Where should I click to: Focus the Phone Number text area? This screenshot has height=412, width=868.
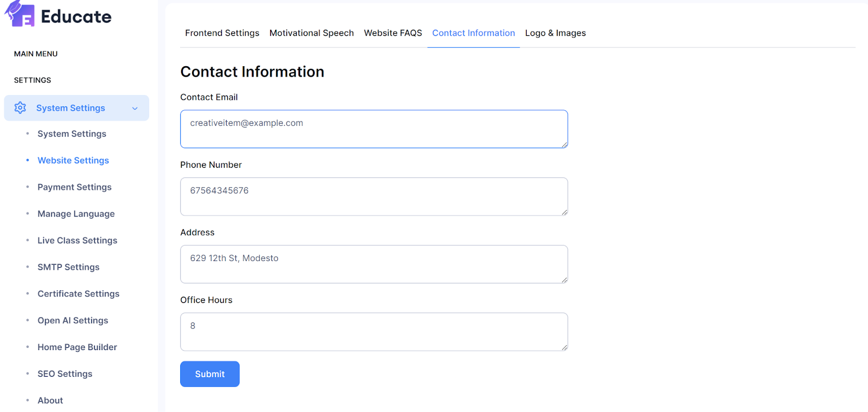374,197
